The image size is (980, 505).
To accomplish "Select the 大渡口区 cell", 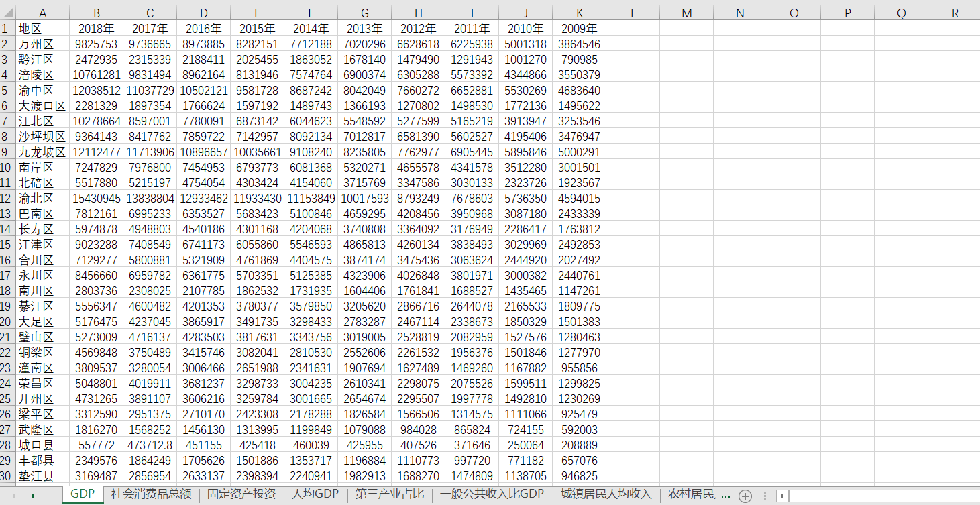I will point(42,106).
